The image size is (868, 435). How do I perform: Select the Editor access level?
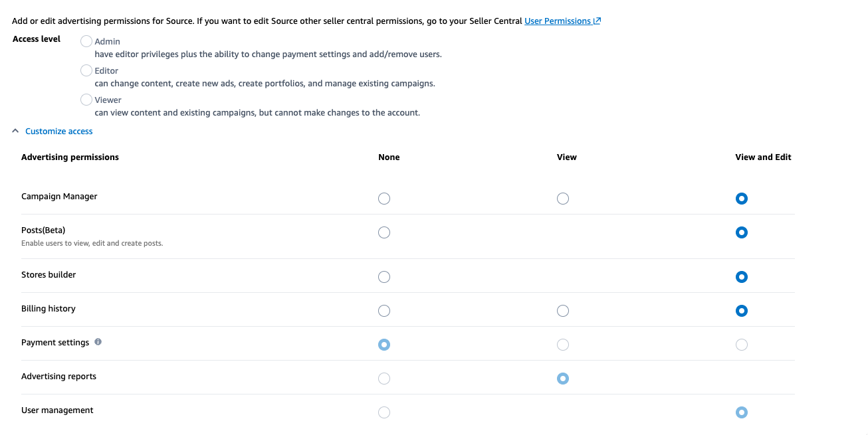pos(86,70)
